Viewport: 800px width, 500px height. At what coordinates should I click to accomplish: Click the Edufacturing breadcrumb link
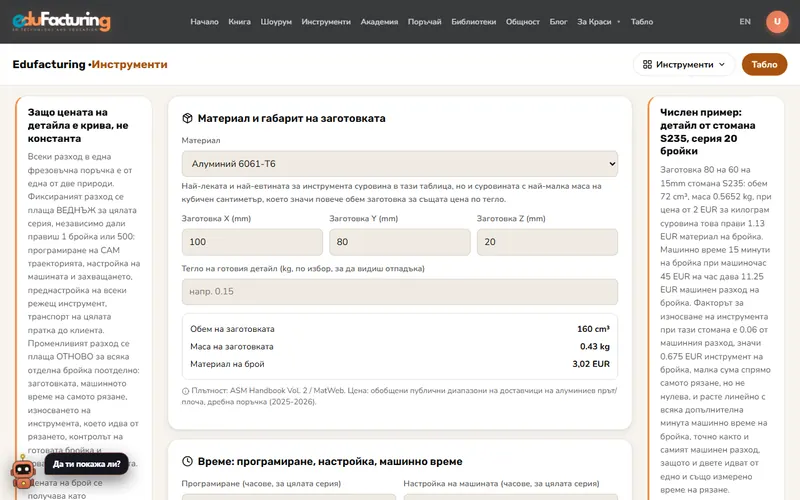pyautogui.click(x=49, y=64)
